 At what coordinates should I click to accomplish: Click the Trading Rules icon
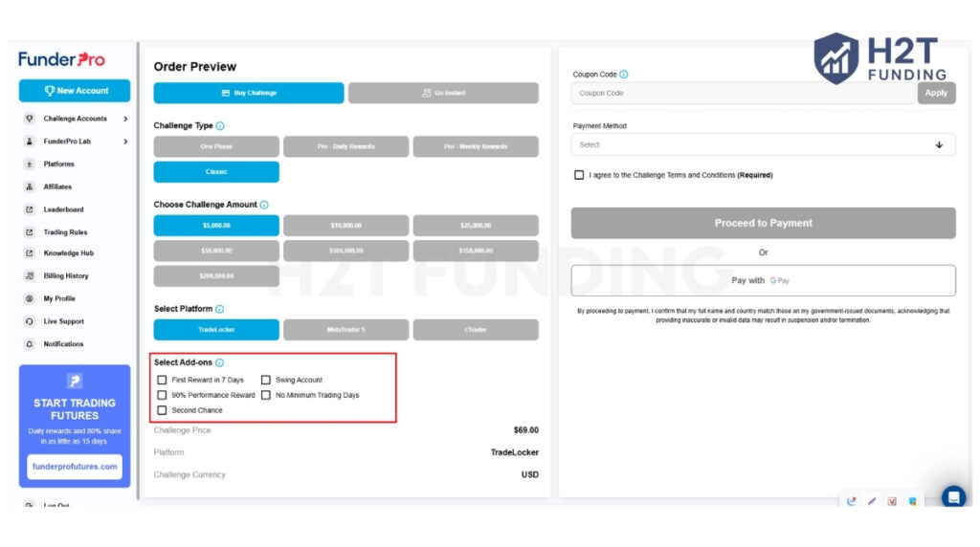coord(30,232)
